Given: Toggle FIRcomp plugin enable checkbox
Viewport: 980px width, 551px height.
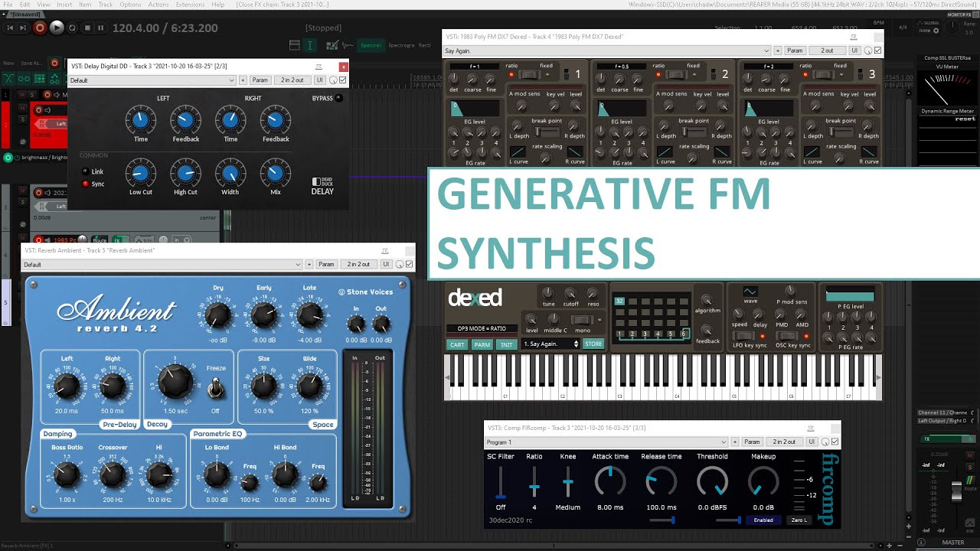Looking at the screenshot, I should [835, 442].
